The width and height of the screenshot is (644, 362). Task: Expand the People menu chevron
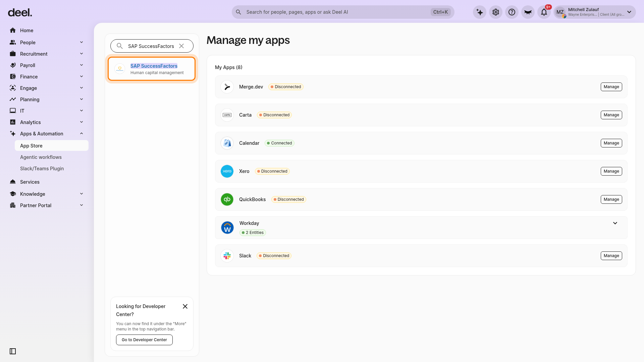click(x=82, y=42)
